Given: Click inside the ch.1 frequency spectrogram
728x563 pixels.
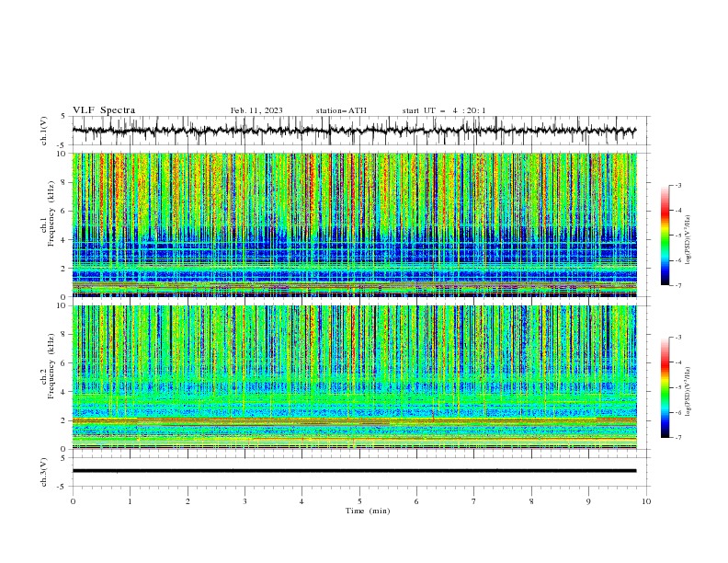Looking at the screenshot, I should [354, 224].
